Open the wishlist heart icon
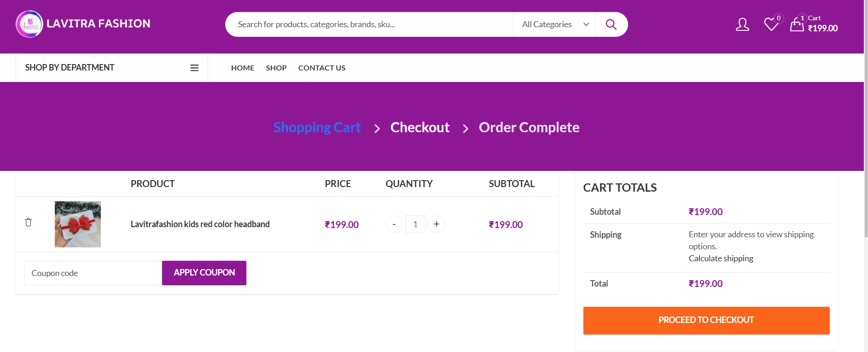Viewport: 868px width, 352px height. (x=771, y=24)
